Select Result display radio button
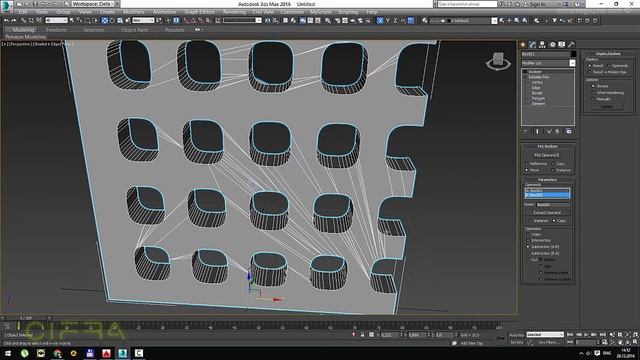The image size is (640, 360). tap(590, 66)
